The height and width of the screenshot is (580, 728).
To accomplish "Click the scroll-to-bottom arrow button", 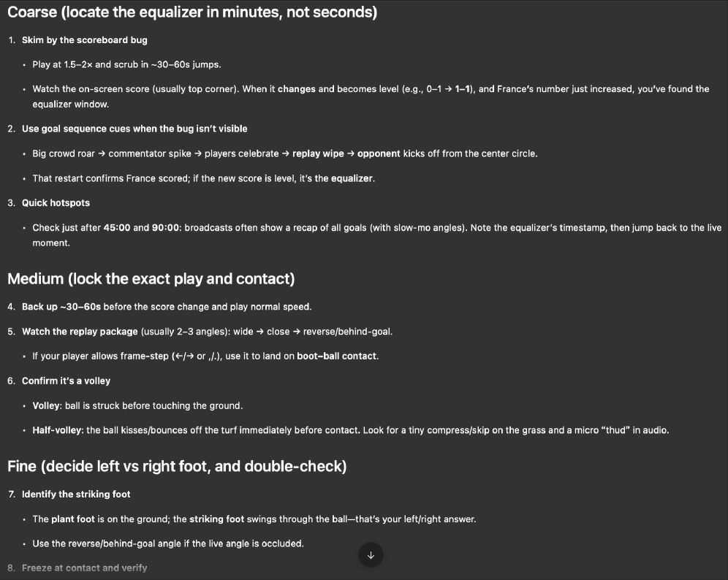I will (371, 556).
